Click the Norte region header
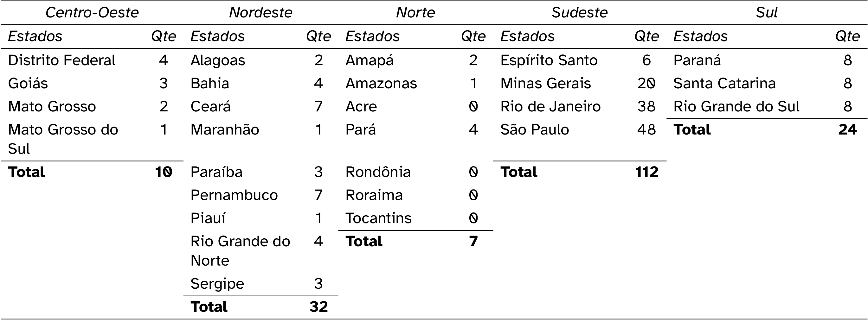868x320 pixels. click(x=415, y=13)
